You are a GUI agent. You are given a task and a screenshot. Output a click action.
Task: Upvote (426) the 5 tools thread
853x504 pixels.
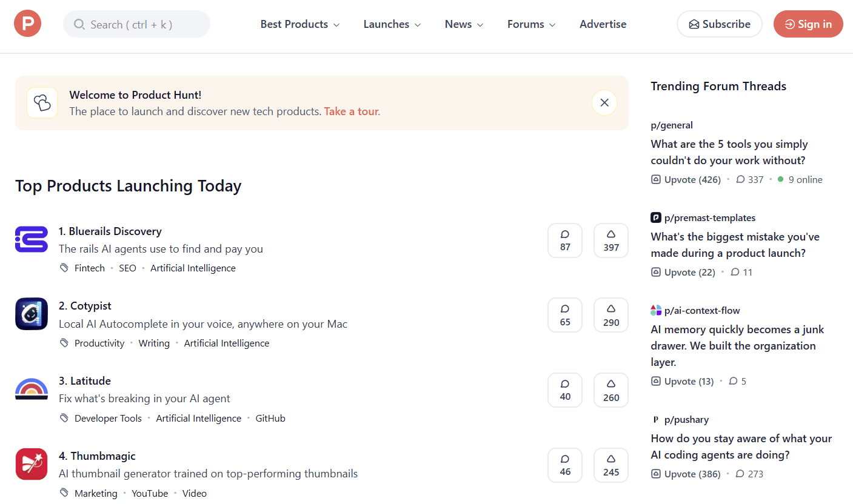click(686, 179)
